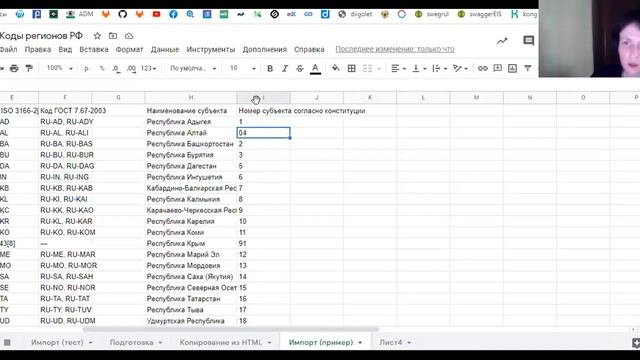Open the comment history speech bubble
640x360 pixels.
[x=529, y=40]
